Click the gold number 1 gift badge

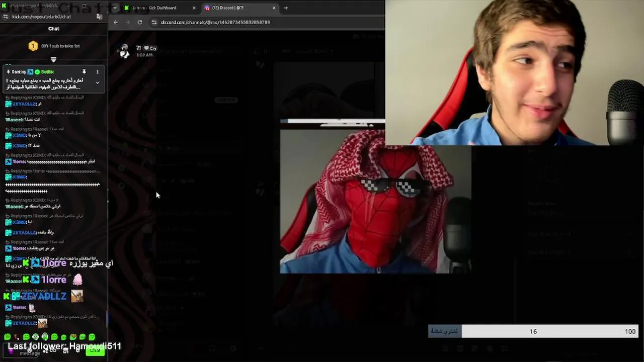pyautogui.click(x=33, y=46)
